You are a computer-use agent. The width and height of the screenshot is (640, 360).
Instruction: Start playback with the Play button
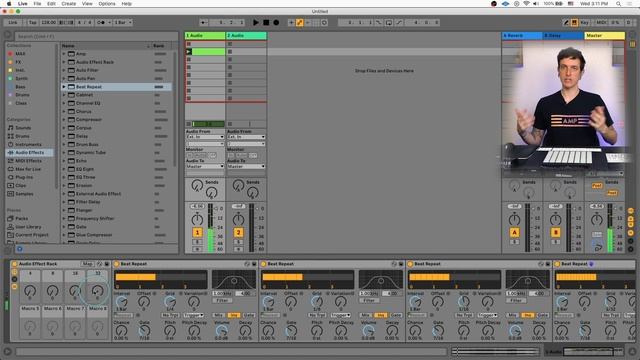[x=256, y=22]
